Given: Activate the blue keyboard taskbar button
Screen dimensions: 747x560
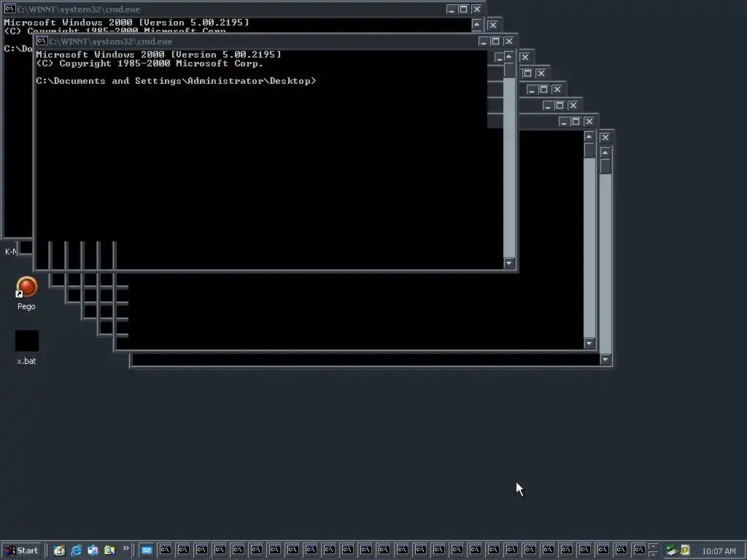Looking at the screenshot, I should click(146, 551).
